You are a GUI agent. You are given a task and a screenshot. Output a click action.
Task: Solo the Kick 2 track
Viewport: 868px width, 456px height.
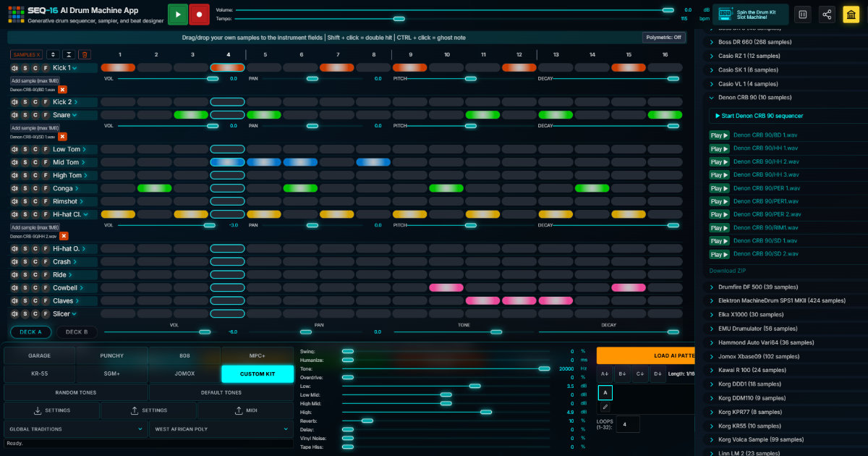25,102
